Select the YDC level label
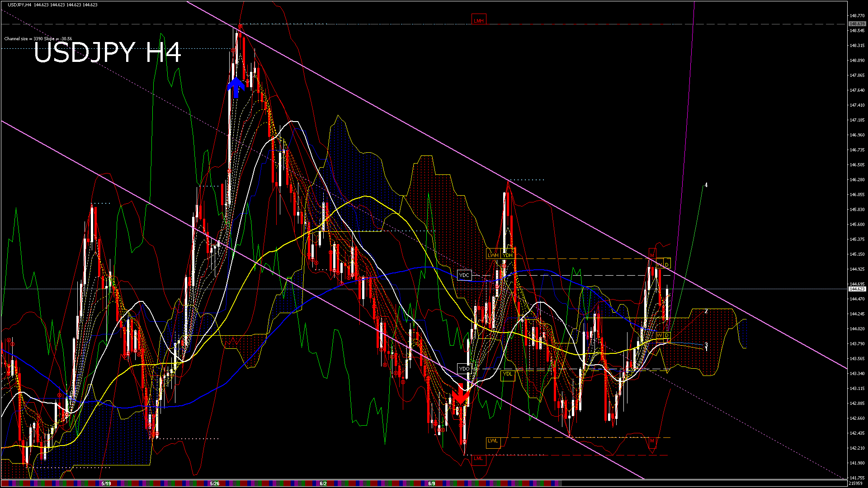This screenshot has width=868, height=488. (x=464, y=275)
